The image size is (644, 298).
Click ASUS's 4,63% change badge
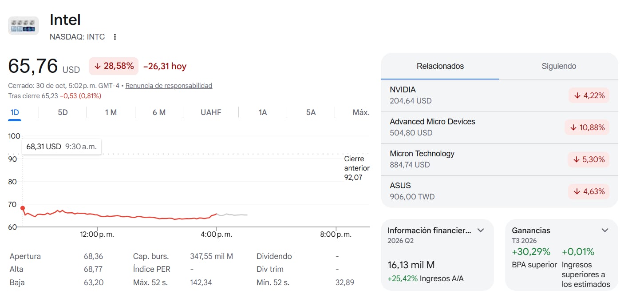click(x=589, y=191)
